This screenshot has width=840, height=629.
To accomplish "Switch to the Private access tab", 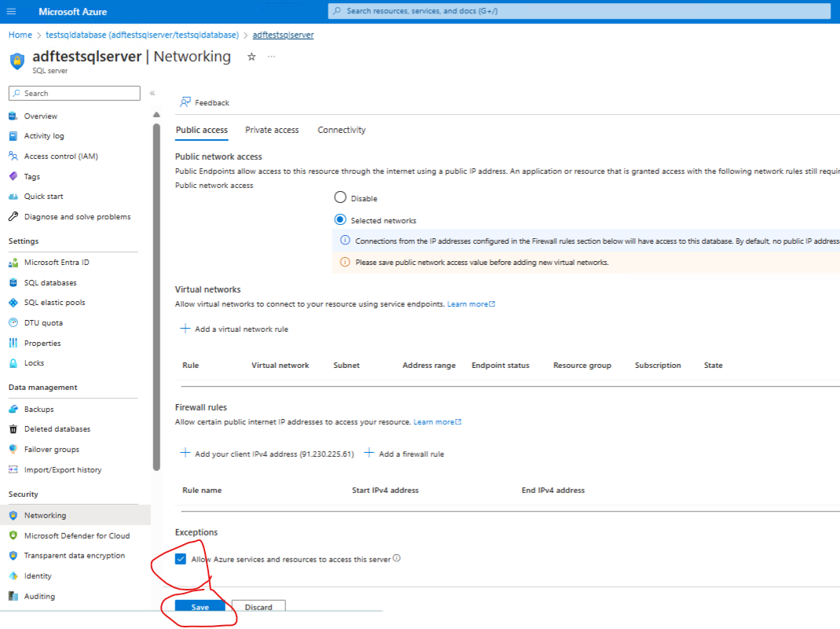I will pyautogui.click(x=272, y=131).
